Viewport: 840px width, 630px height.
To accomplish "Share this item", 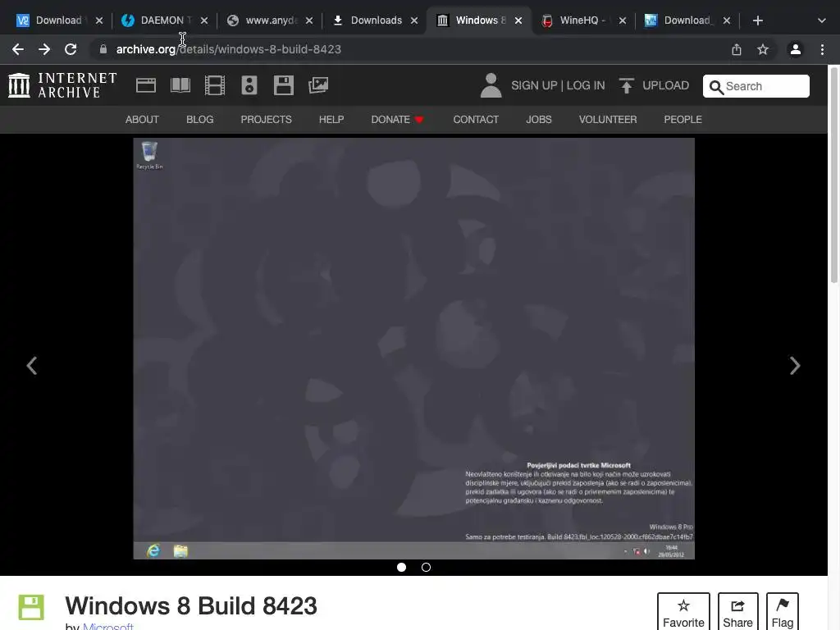I will point(737,612).
